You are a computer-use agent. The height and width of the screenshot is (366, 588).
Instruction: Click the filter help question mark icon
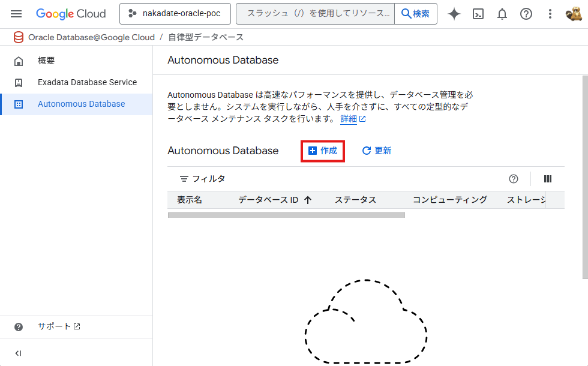[514, 179]
